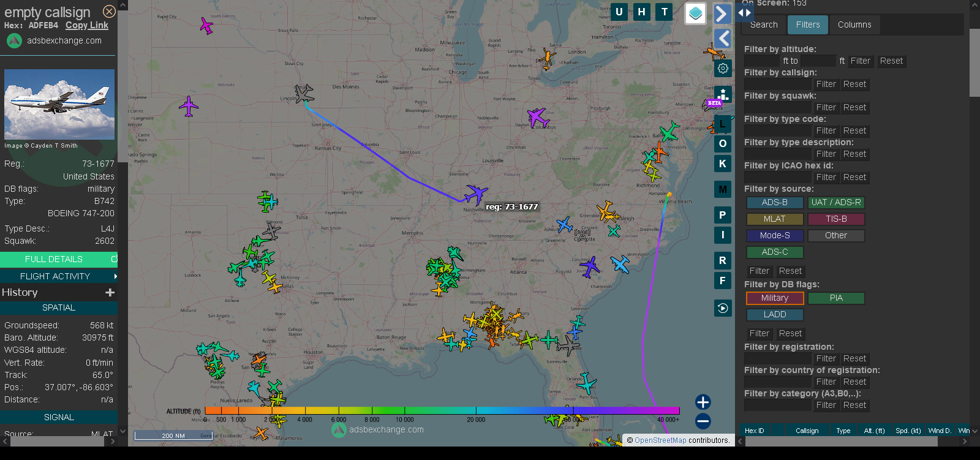The height and width of the screenshot is (460, 980).
Task: Toggle the Mode-S source filter
Action: [x=775, y=235]
